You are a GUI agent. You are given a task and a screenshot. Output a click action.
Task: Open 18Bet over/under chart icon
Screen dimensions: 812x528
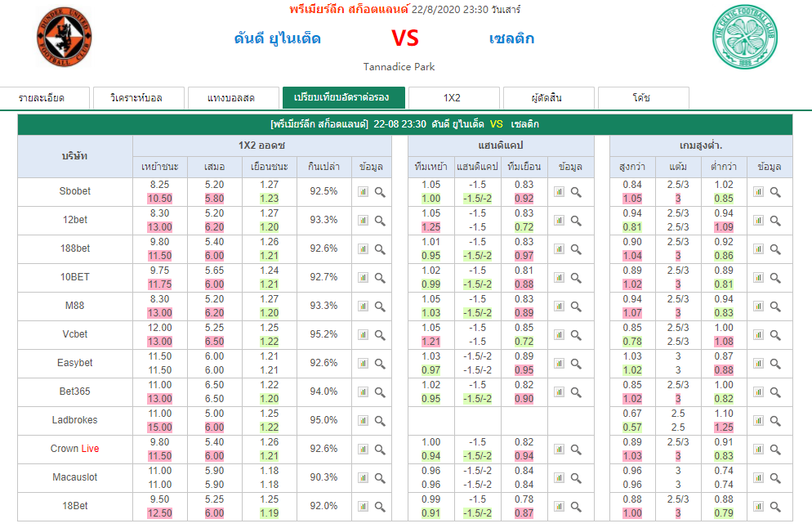click(x=759, y=506)
